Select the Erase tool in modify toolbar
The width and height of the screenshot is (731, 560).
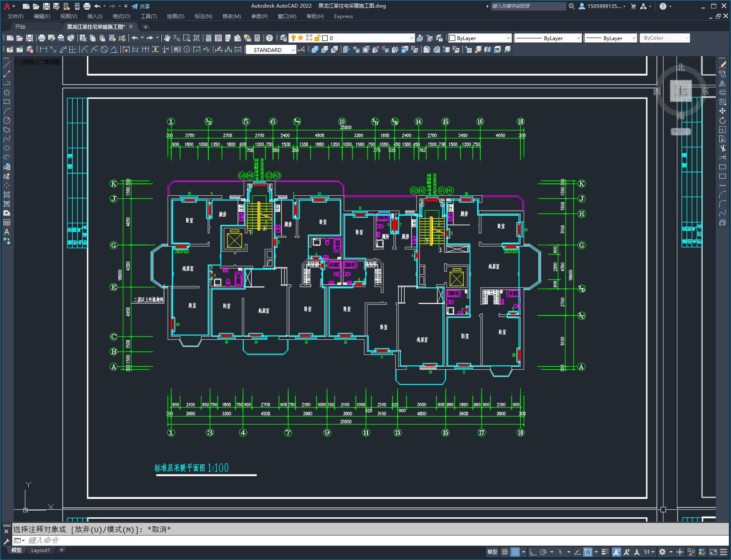[723, 65]
